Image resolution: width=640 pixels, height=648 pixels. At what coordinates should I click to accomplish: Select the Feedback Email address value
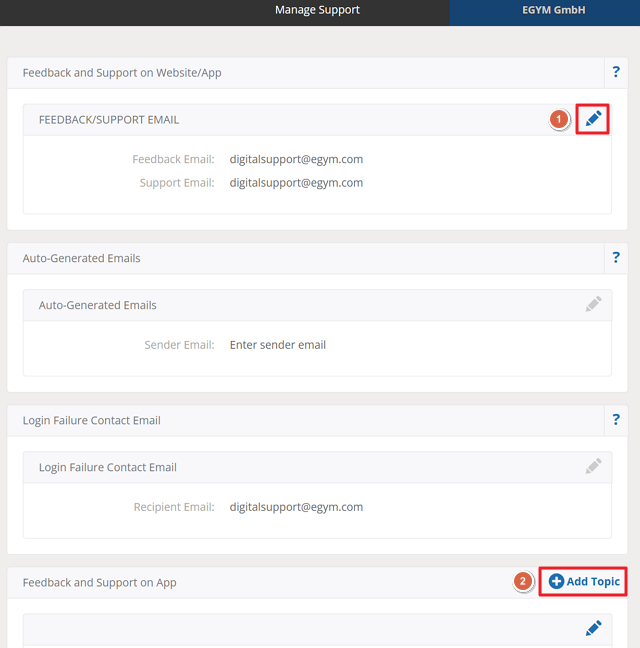click(296, 159)
